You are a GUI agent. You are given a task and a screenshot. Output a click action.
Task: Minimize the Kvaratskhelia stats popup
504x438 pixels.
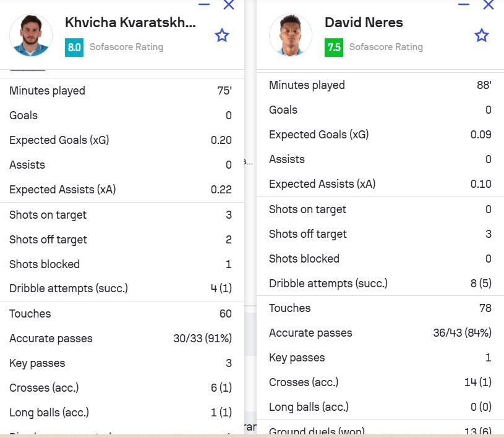pos(205,4)
